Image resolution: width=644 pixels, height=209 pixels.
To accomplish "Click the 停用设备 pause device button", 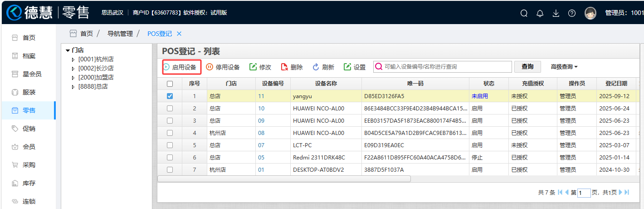I will (x=223, y=67).
